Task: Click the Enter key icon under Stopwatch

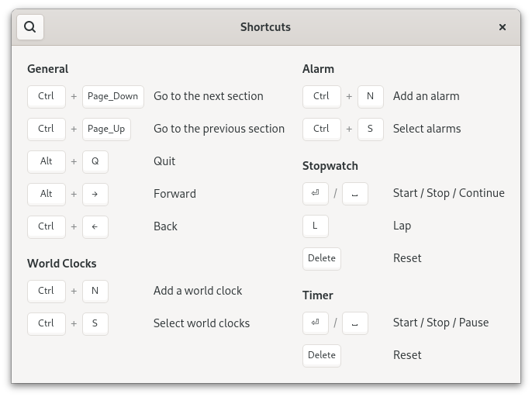Action: [x=316, y=193]
